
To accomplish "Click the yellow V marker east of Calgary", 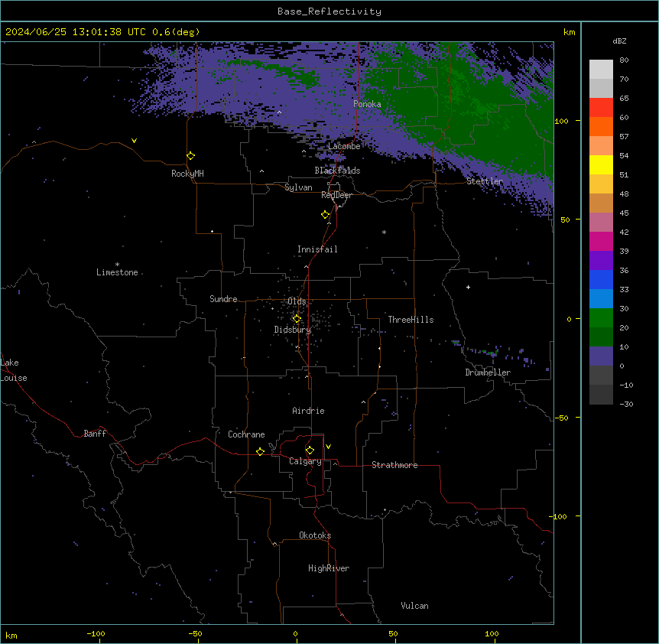I will 328,447.
